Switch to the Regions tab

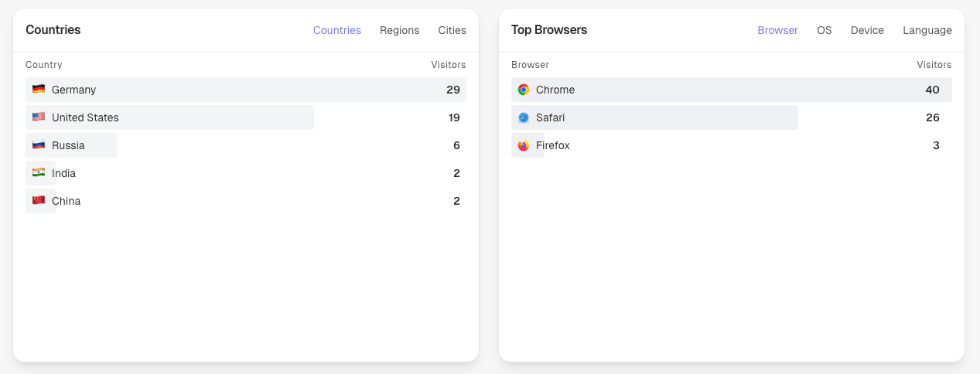[399, 30]
